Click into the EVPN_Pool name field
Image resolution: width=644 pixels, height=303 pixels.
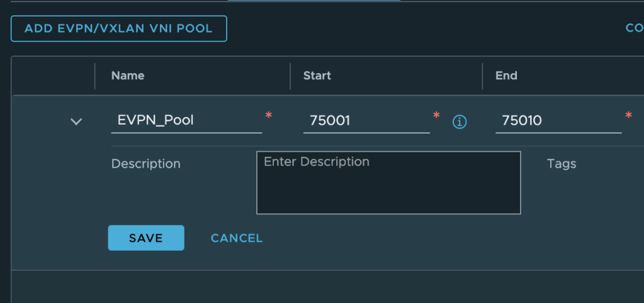186,120
